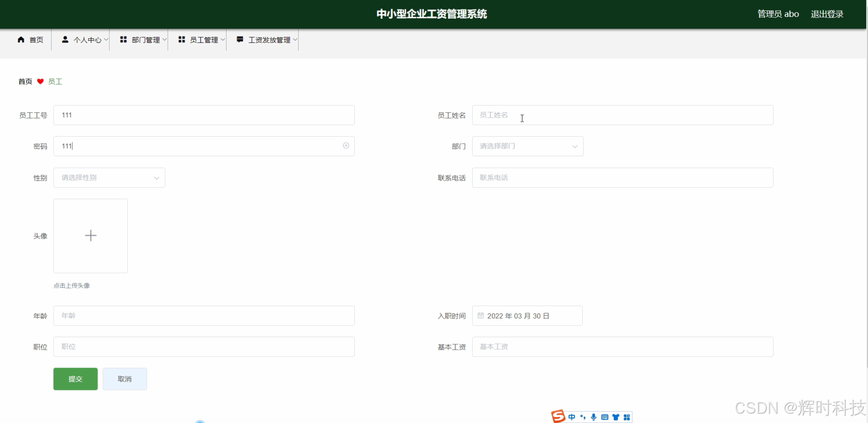Open the soft keyboard icon on Sogou toolbar
Image resolution: width=868 pixels, height=423 pixels.
tap(605, 416)
